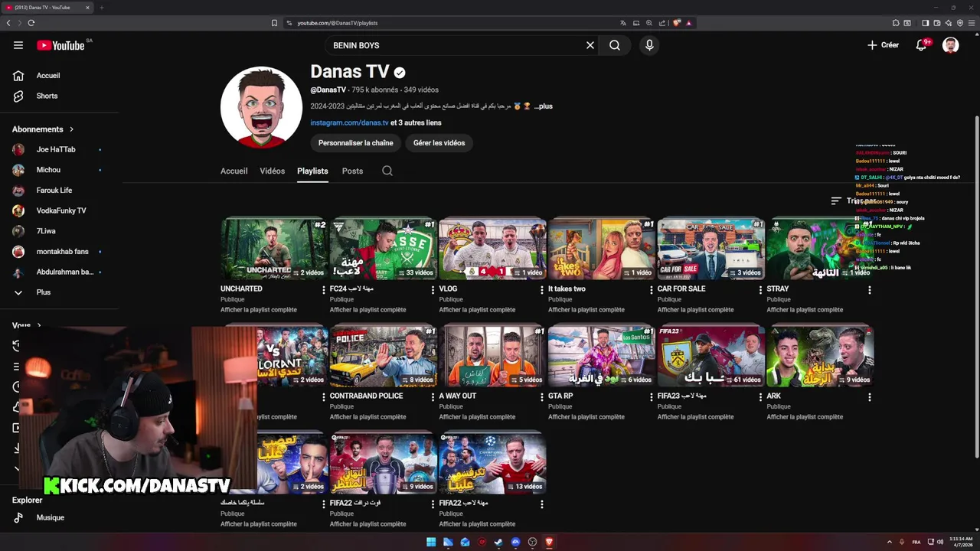Select the Playlists channel tab

[x=312, y=171]
